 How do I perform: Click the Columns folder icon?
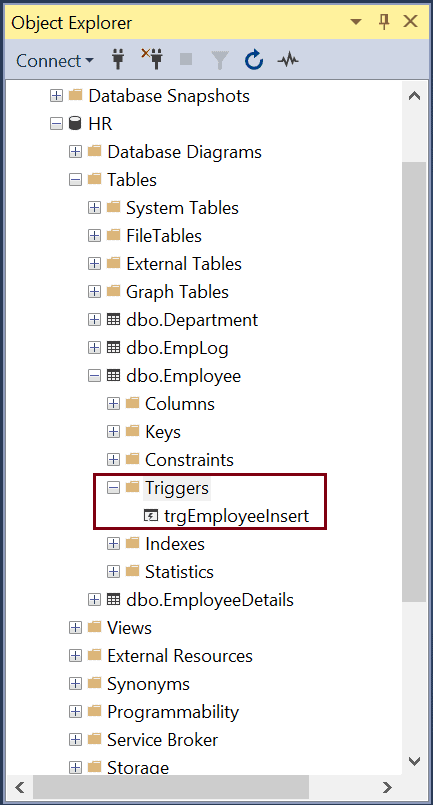click(x=132, y=403)
